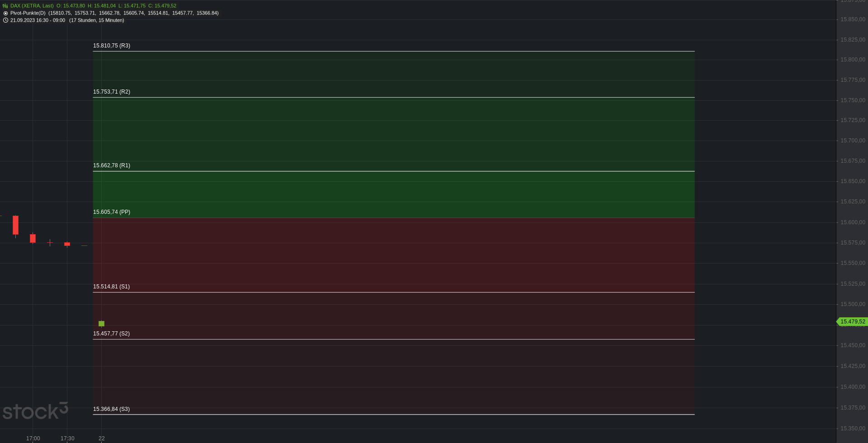
Task: Click the small red candle at 17:30
Action: point(67,244)
